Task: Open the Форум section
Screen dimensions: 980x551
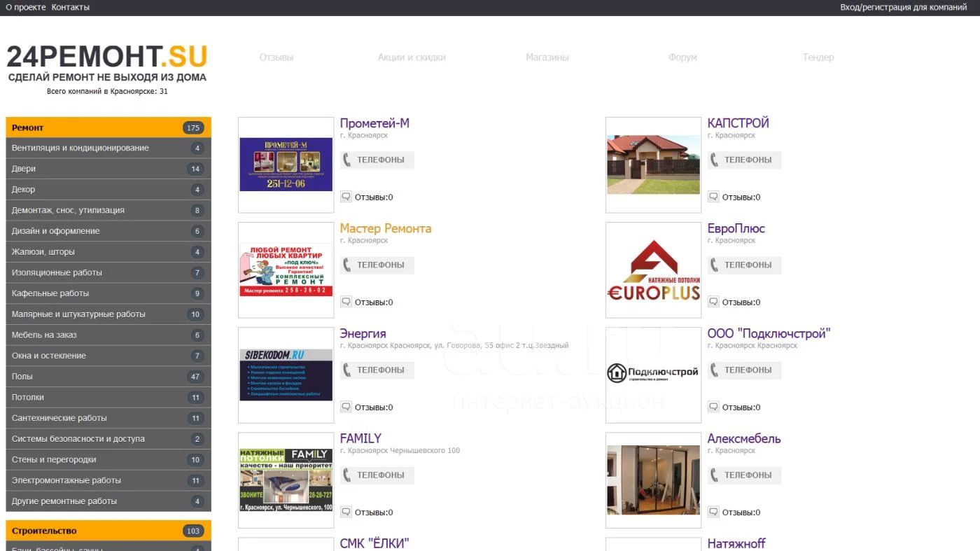Action: coord(682,57)
